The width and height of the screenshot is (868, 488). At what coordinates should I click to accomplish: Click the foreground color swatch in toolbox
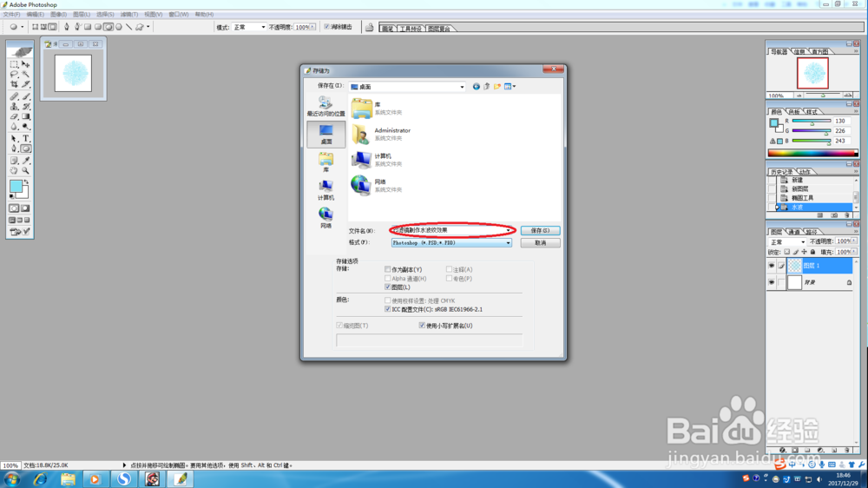[16, 186]
